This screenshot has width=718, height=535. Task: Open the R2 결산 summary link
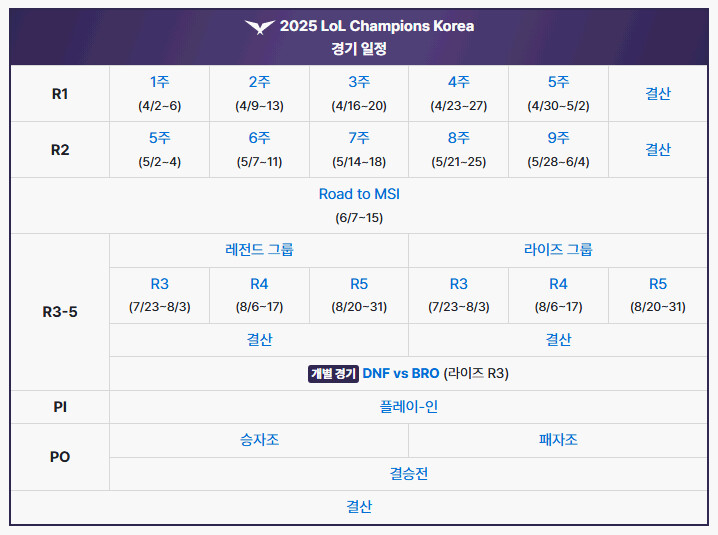point(657,149)
